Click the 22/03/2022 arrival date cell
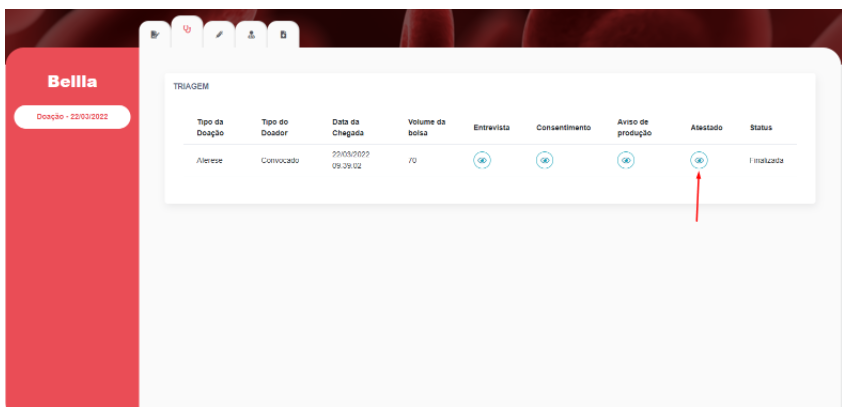 (351, 160)
